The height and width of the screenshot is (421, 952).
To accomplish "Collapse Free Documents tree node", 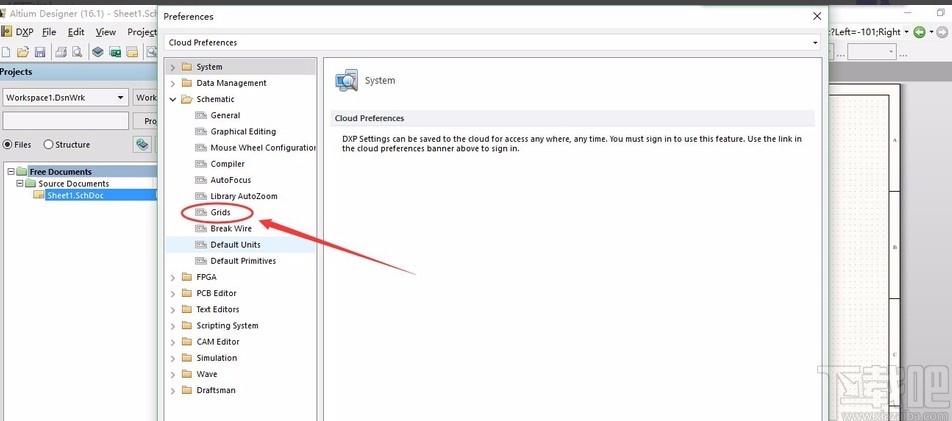I will [x=11, y=172].
